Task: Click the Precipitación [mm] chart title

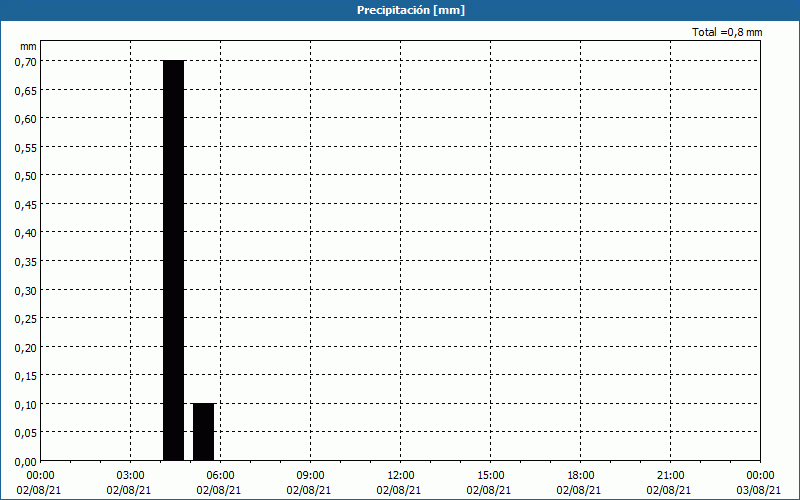Action: tap(411, 10)
